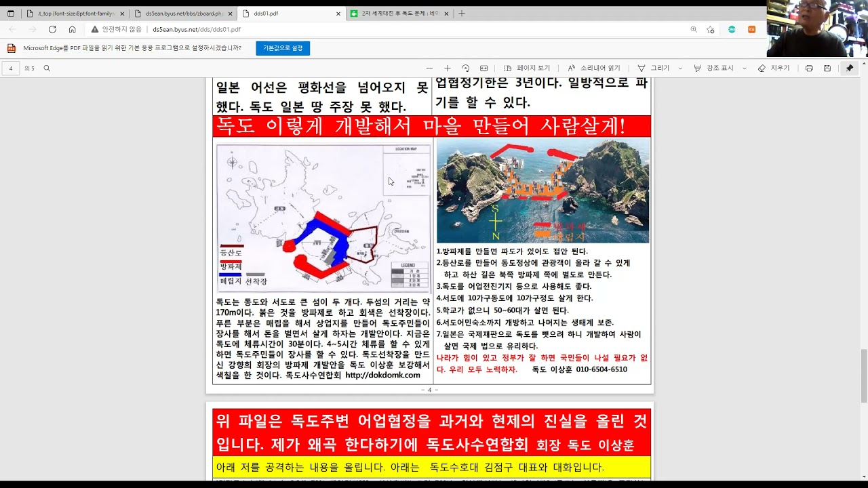Screen dimensions: 868x488
Task: Open 페이지 보기 page view
Action: [527, 68]
